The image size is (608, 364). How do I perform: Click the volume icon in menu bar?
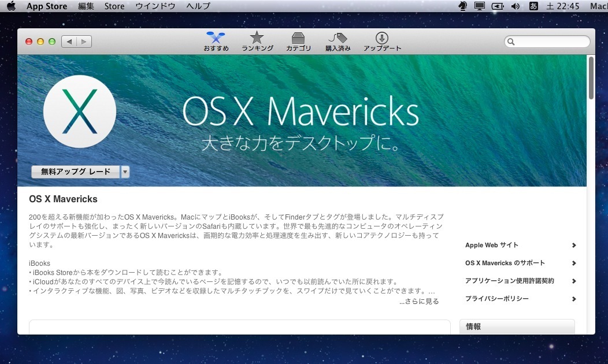pyautogui.click(x=516, y=6)
